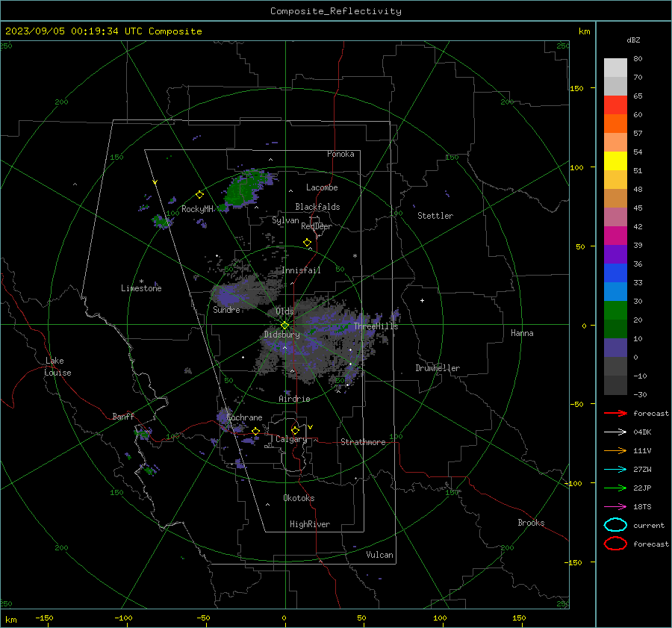Pick the magenta 39-42 dBZ legend swatch
This screenshot has width=672, height=628.
tap(615, 235)
